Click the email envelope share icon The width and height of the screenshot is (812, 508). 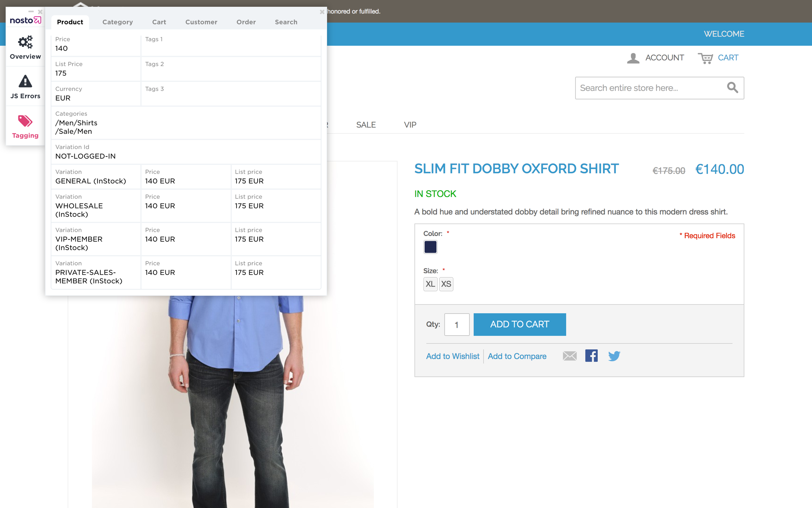[570, 356]
